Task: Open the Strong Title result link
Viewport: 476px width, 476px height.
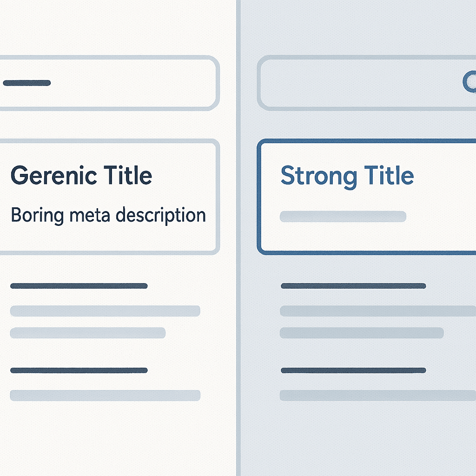Action: coord(347,177)
